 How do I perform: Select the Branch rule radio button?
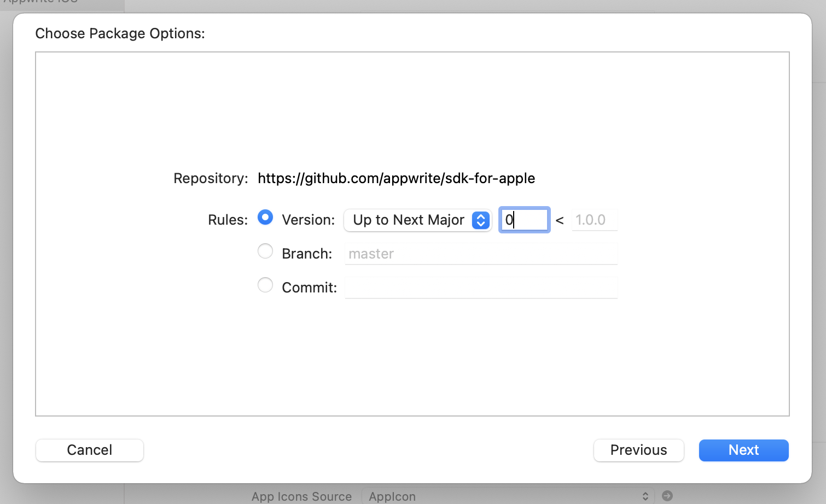(265, 251)
